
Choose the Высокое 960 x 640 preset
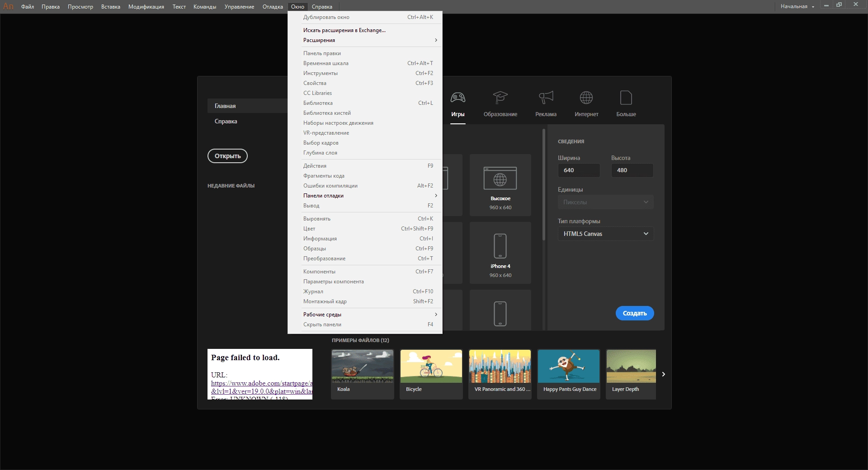(x=500, y=185)
